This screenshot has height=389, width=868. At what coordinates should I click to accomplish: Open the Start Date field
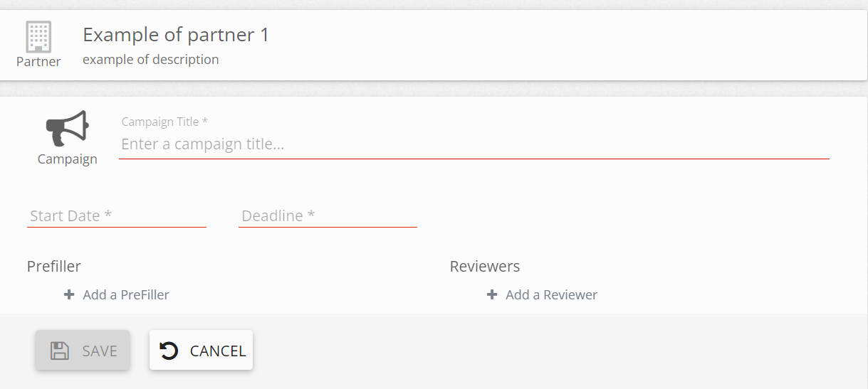tap(116, 216)
